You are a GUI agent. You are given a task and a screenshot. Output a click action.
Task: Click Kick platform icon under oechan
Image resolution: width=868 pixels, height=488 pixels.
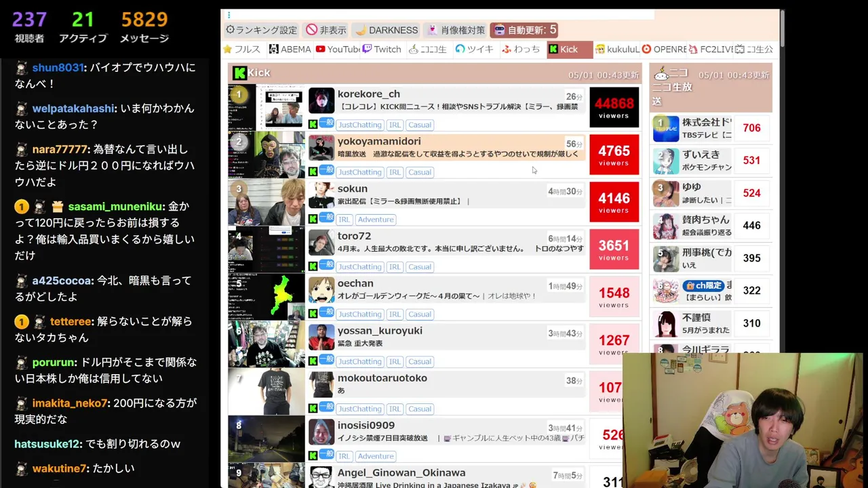coord(313,314)
